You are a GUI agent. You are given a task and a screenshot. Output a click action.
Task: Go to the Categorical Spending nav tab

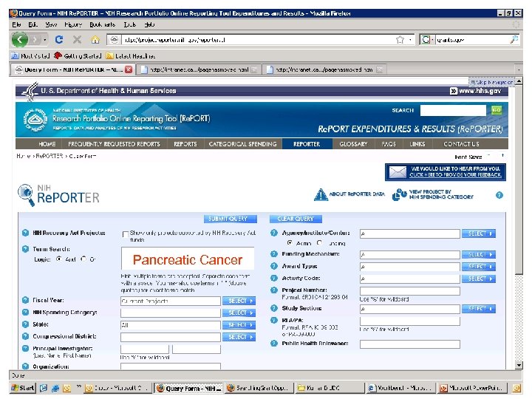(242, 144)
